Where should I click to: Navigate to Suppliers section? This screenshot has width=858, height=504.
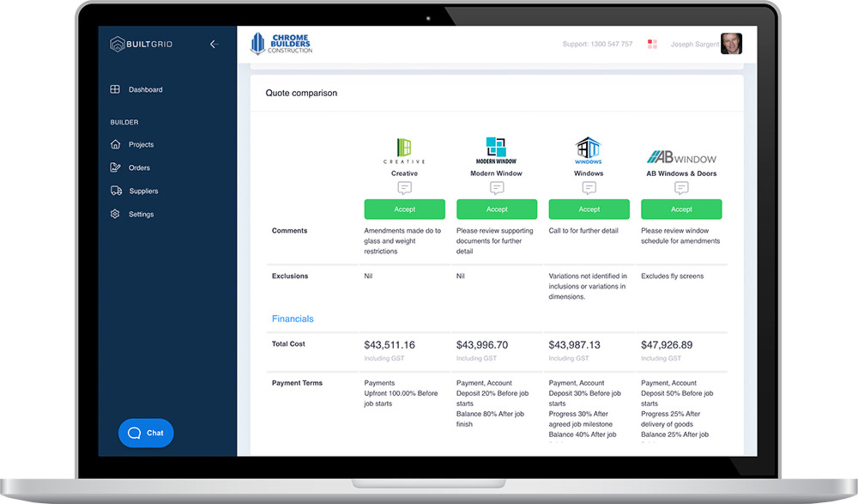(x=143, y=191)
